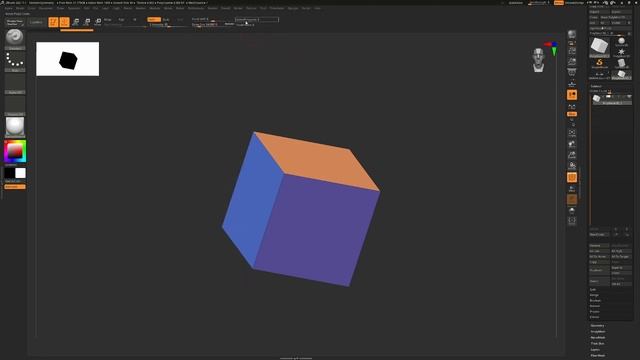The image size is (640, 360).
Task: Click the head camera navigation figure
Action: click(538, 60)
